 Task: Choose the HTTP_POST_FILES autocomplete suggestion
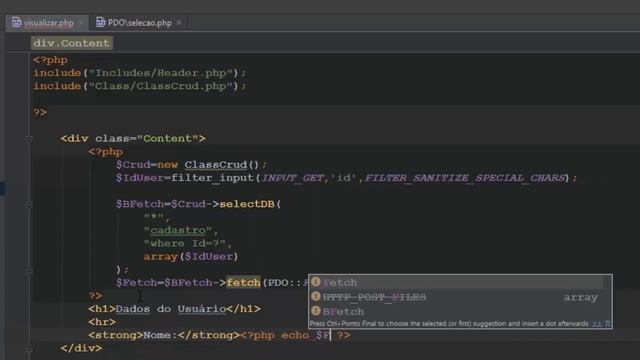pos(460,297)
